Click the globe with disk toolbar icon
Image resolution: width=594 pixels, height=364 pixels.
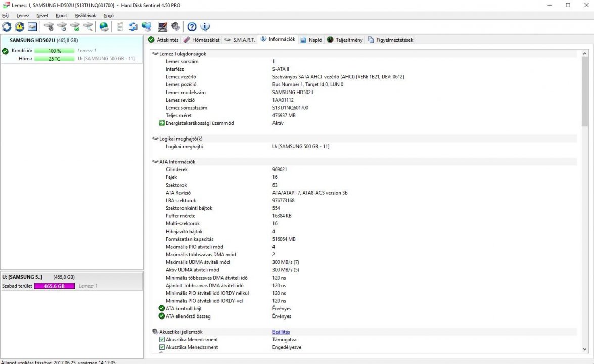point(104,26)
